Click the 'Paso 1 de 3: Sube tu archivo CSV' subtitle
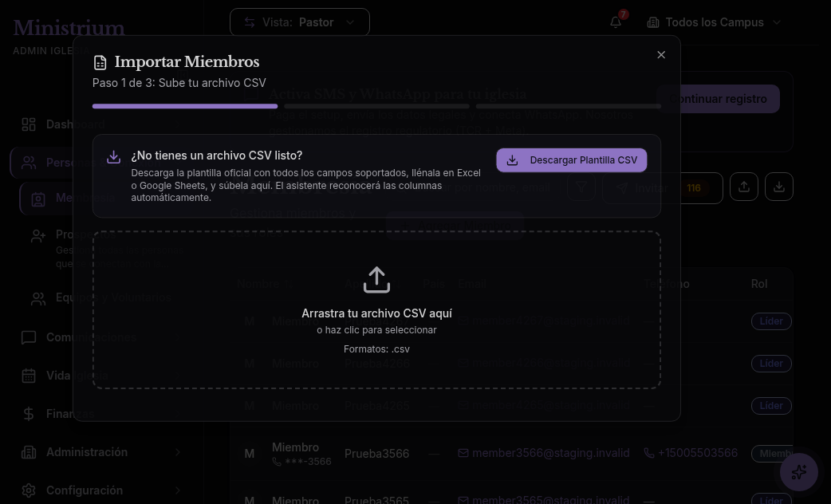Viewport: 831px width, 504px height. click(179, 83)
